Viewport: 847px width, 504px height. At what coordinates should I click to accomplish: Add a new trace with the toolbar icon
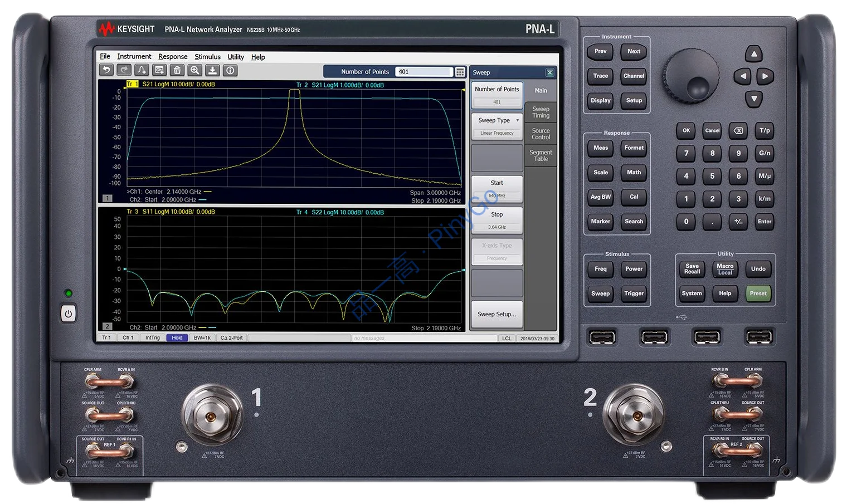pos(142,70)
